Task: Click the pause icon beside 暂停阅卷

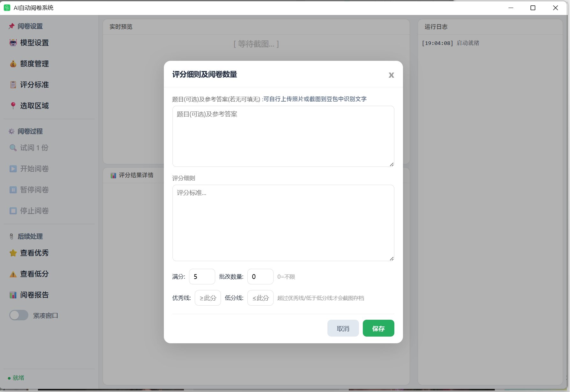Action: pyautogui.click(x=13, y=190)
